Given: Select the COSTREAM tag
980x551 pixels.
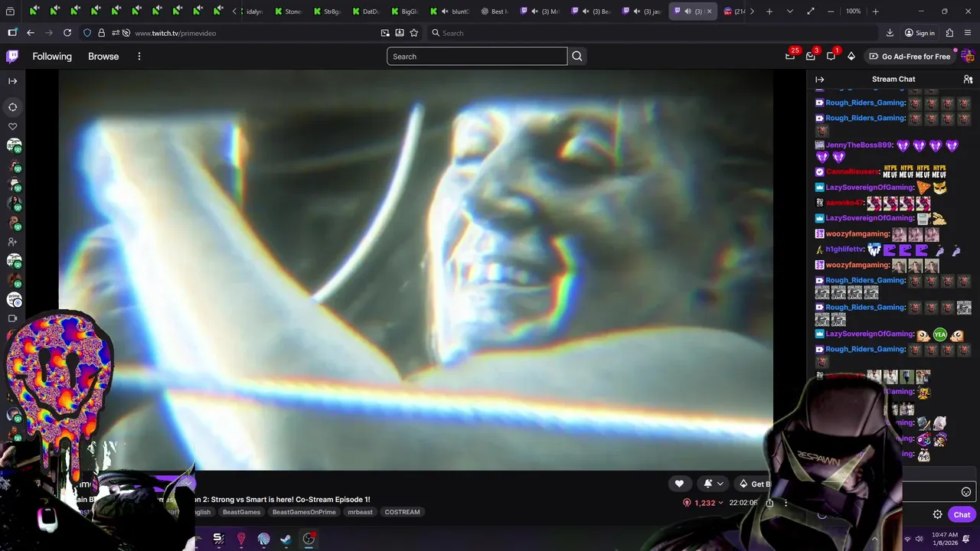Looking at the screenshot, I should 402,512.
